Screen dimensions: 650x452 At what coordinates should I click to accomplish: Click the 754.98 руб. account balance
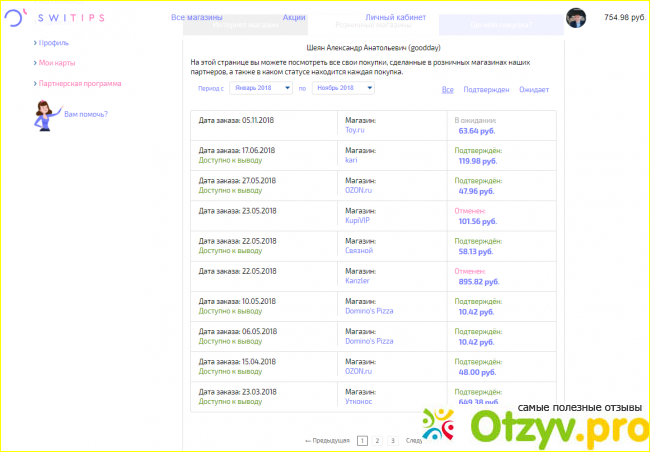[x=624, y=18]
